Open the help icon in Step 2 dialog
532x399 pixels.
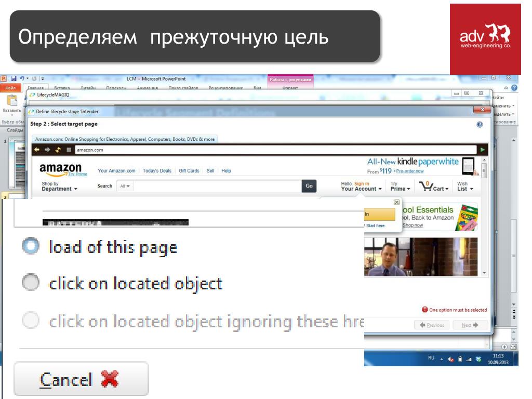tap(480, 125)
